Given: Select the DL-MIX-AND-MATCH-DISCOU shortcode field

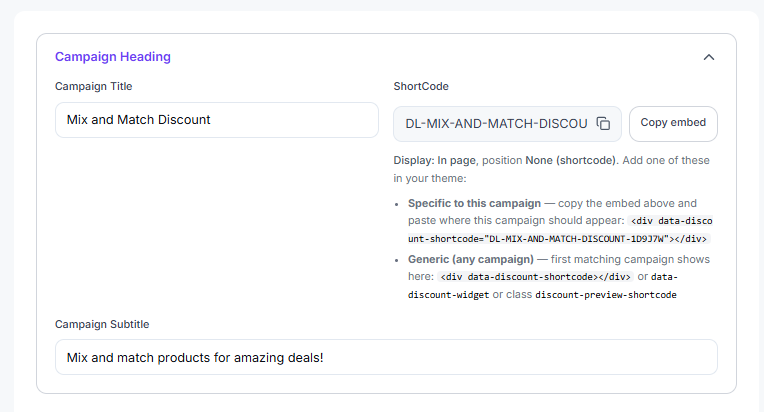Looking at the screenshot, I should (507, 124).
